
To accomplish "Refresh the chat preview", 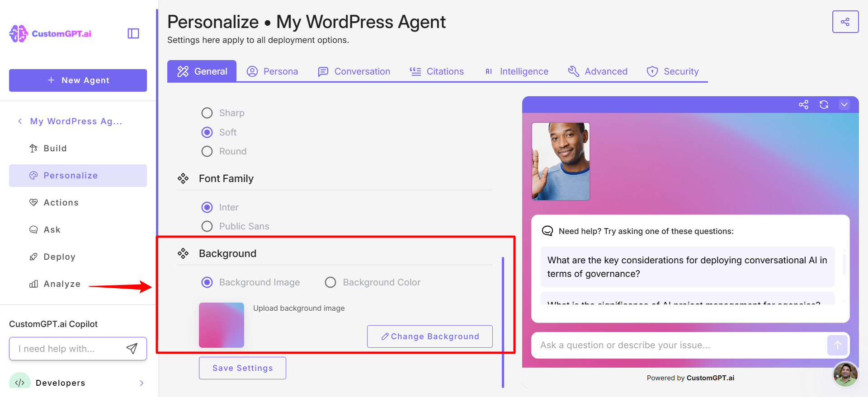I will [824, 105].
